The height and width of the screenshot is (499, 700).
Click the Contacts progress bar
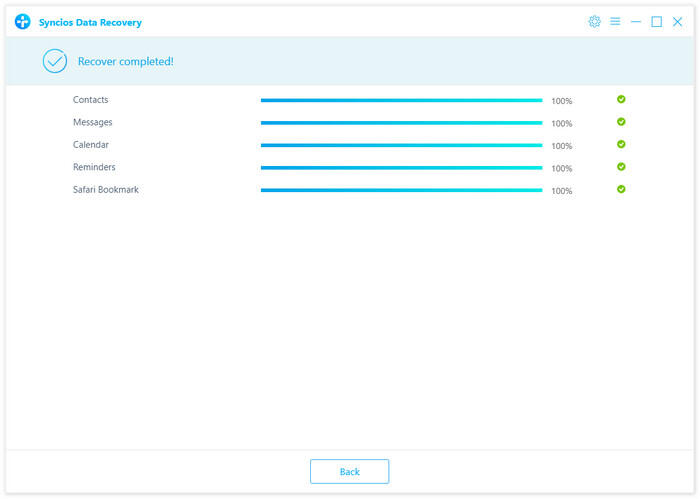coord(401,101)
